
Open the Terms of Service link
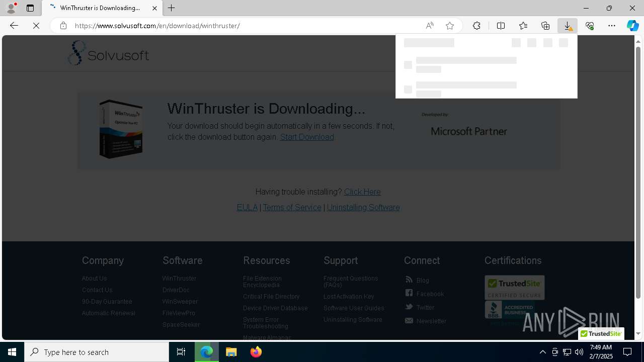point(292,207)
